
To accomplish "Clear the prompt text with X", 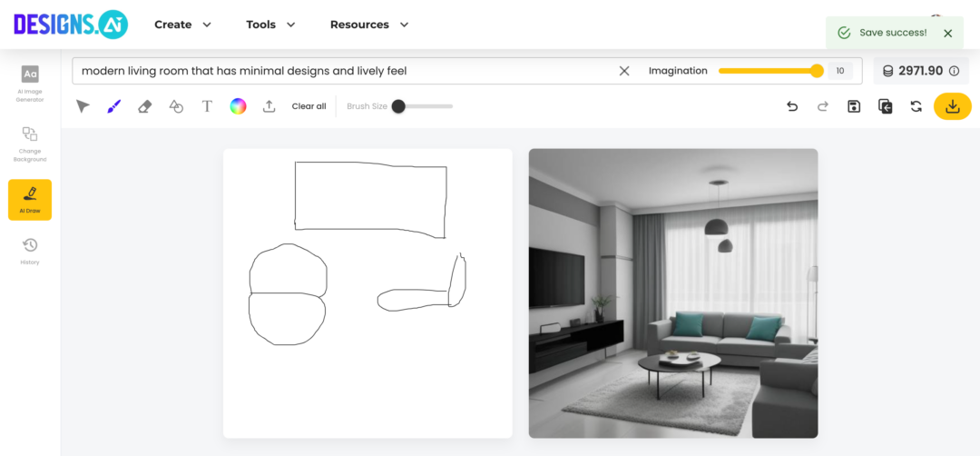I will tap(623, 71).
